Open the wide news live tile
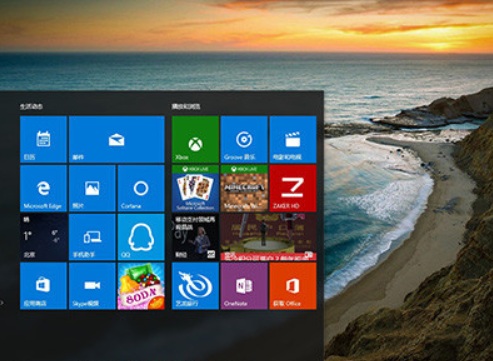 pos(269,237)
